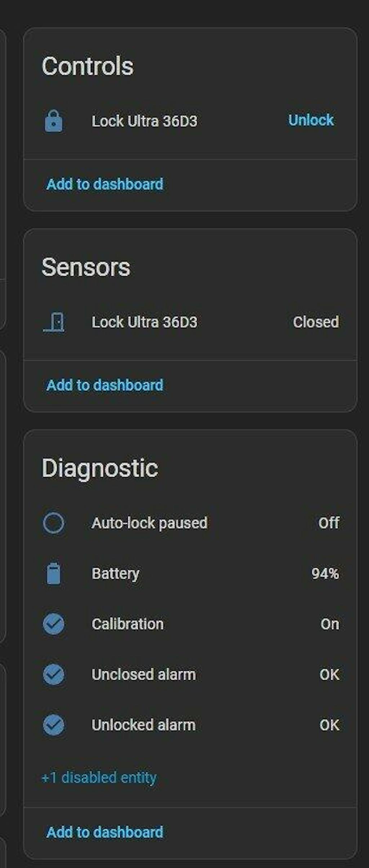Click the lock icon in Controls
This screenshot has height=868, width=369.
tap(54, 121)
